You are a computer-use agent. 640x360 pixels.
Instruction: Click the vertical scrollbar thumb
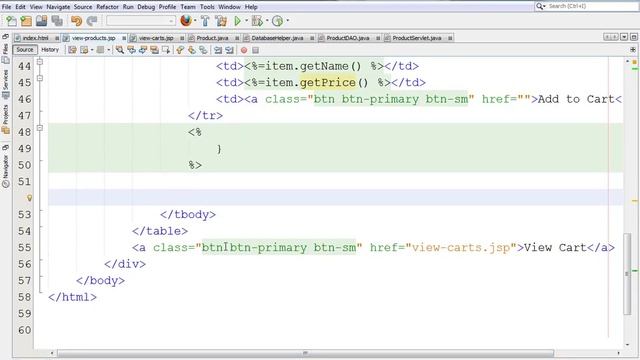[x=627, y=273]
